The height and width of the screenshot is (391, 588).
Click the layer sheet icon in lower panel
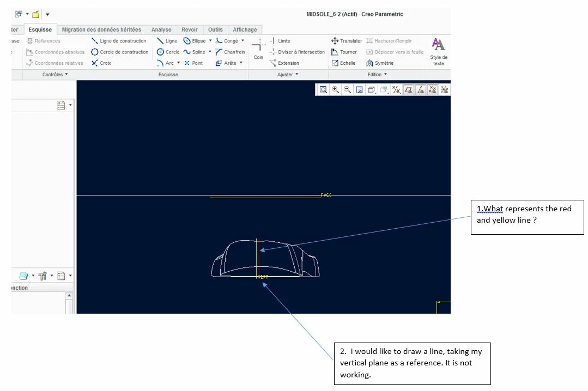pos(23,276)
